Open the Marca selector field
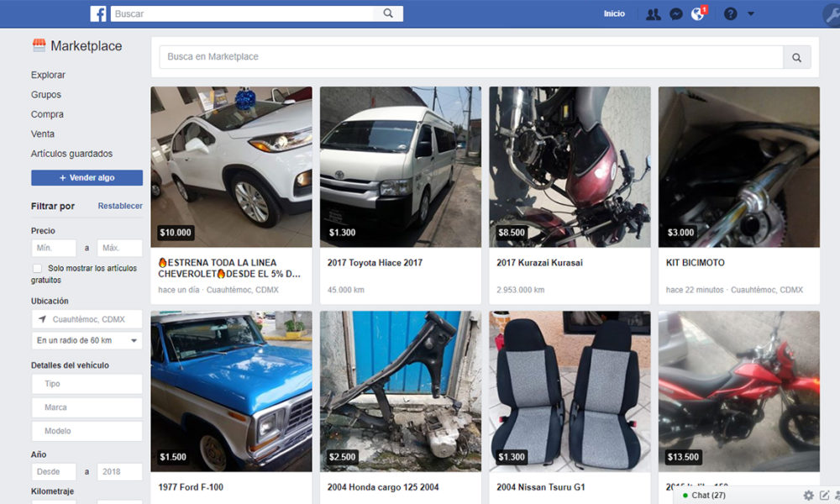Viewport: 840px width, 504px height. click(x=87, y=407)
